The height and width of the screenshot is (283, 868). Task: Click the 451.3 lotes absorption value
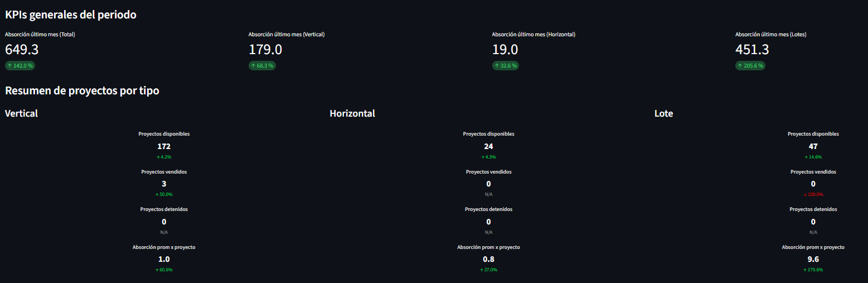pos(752,50)
